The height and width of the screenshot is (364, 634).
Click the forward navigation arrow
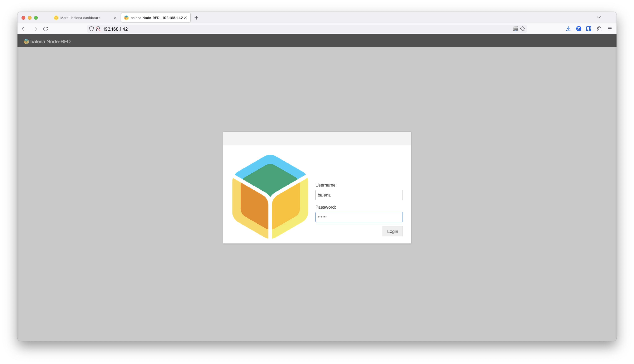point(35,29)
